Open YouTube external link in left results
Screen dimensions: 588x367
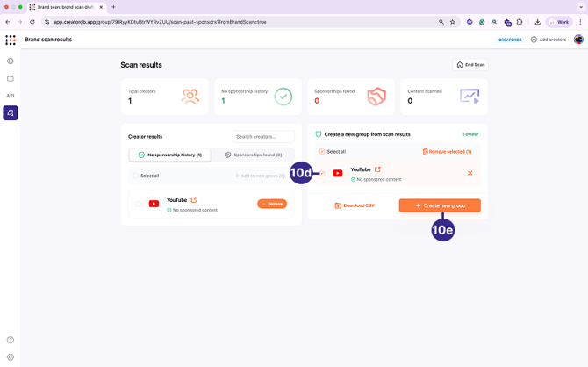pyautogui.click(x=194, y=200)
